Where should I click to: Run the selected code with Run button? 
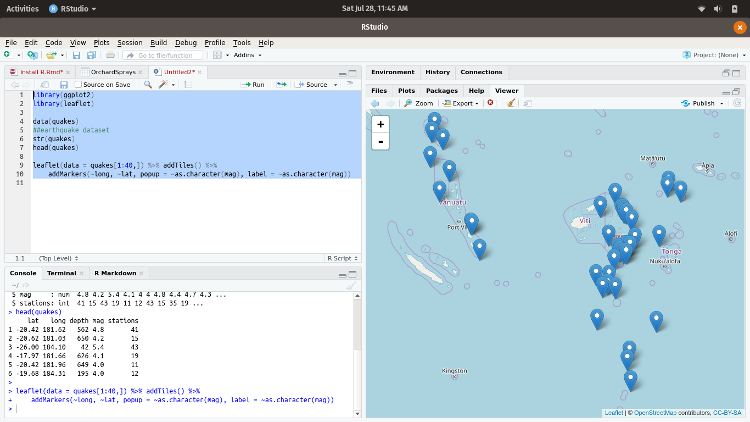pyautogui.click(x=253, y=85)
